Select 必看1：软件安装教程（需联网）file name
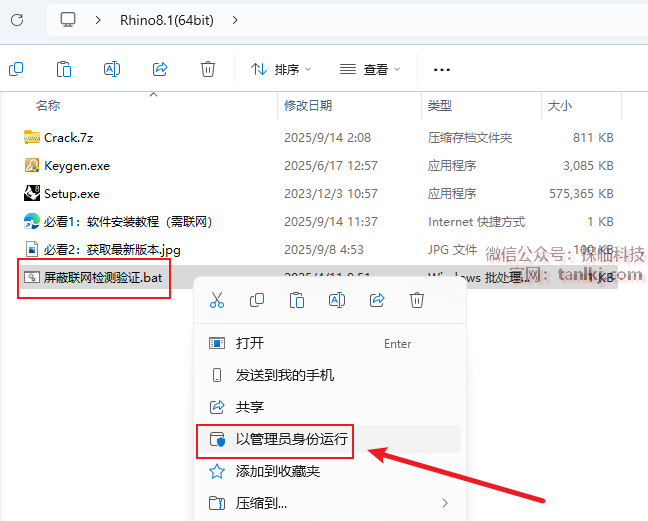 click(128, 222)
